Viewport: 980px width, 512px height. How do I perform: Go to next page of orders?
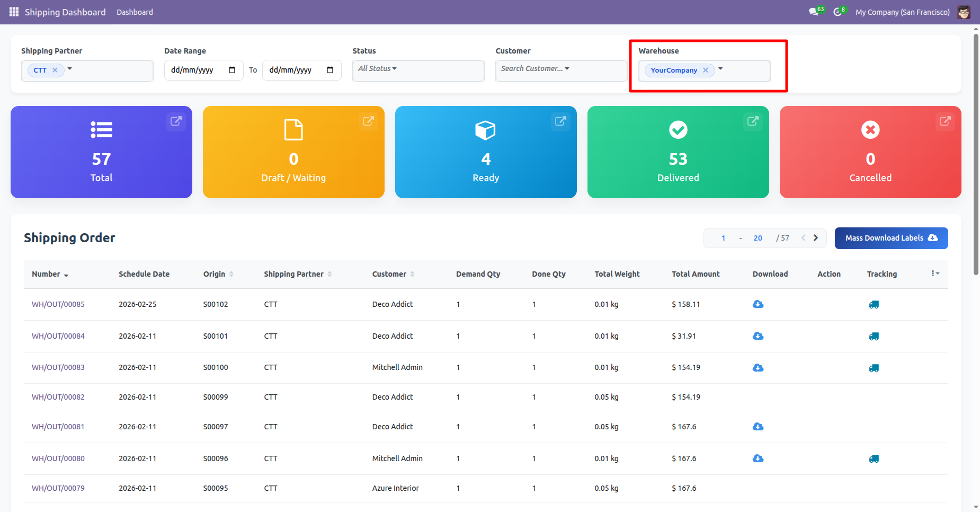(x=816, y=238)
